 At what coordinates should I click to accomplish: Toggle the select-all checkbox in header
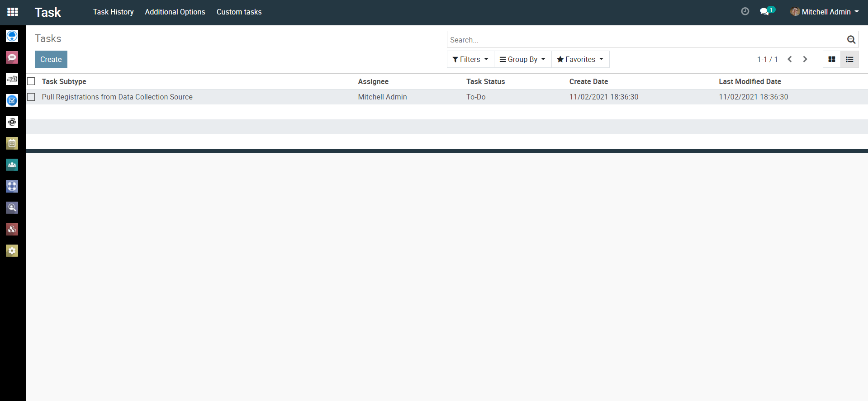31,81
